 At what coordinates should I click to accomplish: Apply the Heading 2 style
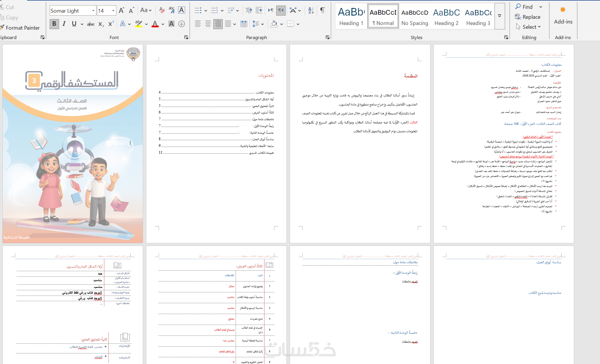tap(446, 16)
